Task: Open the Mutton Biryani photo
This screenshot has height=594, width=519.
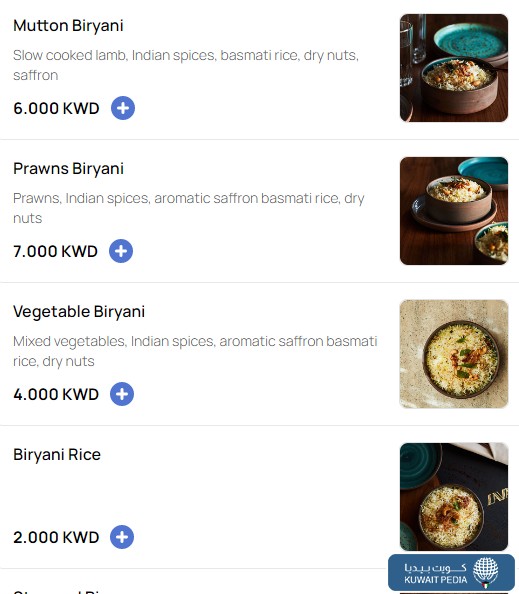Action: [x=454, y=68]
